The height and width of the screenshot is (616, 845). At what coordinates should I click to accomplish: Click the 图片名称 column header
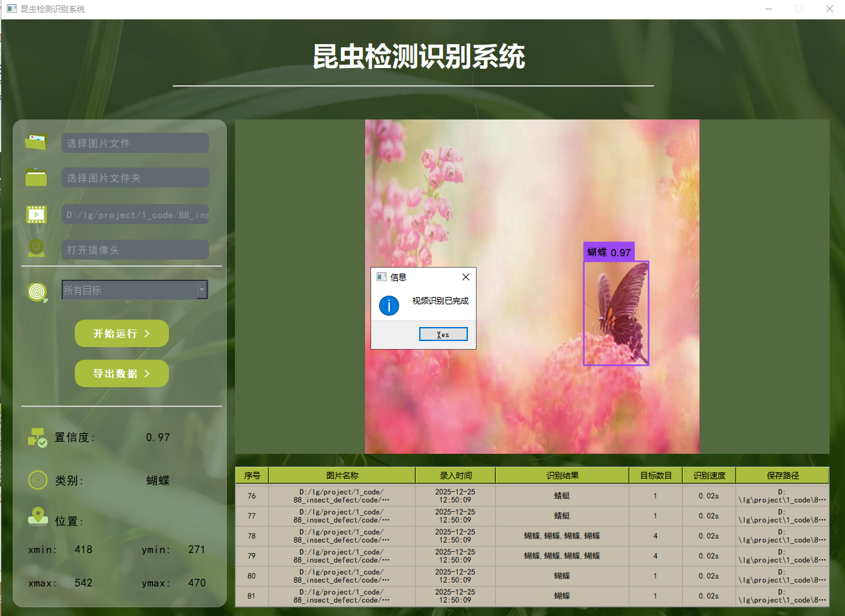click(342, 475)
